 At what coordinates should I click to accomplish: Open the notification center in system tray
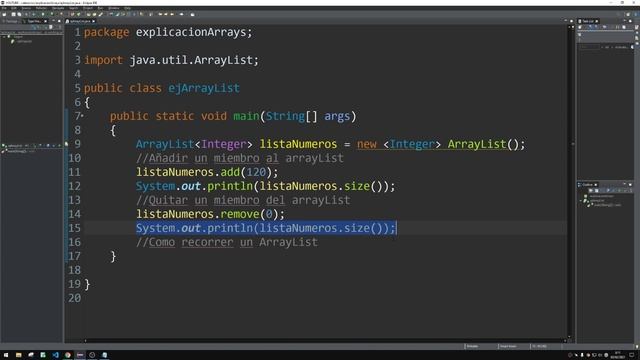(x=632, y=355)
